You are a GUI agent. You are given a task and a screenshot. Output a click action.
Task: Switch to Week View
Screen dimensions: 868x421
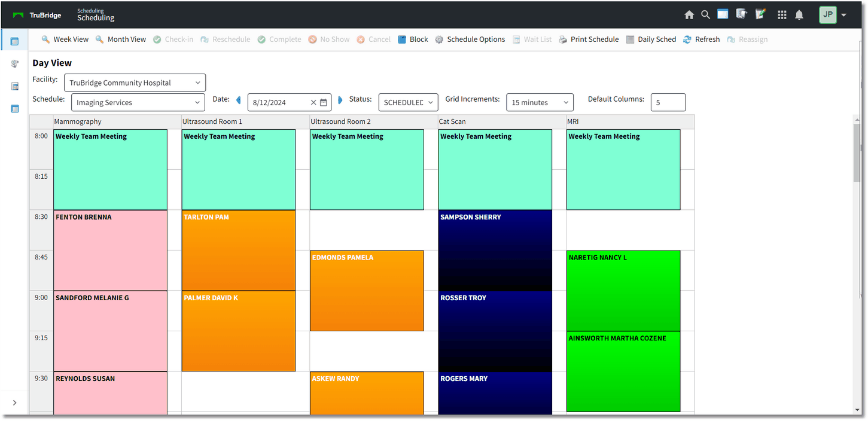click(65, 39)
